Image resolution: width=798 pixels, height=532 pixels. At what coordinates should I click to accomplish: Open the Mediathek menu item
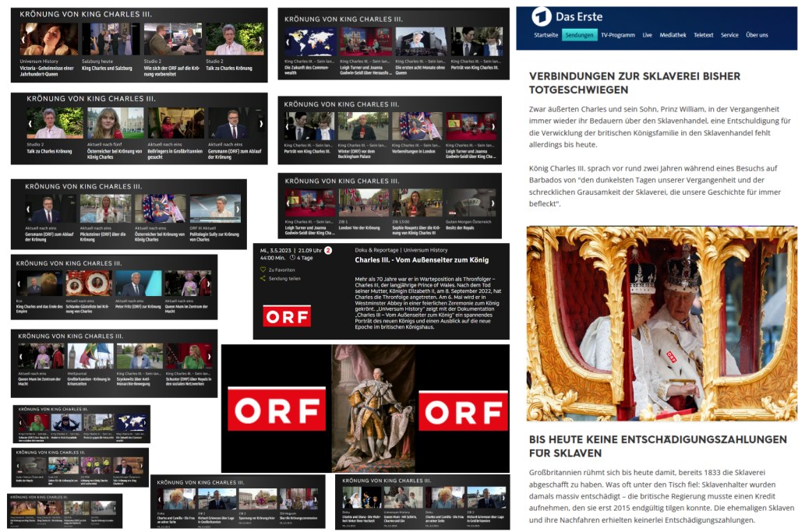tap(673, 35)
